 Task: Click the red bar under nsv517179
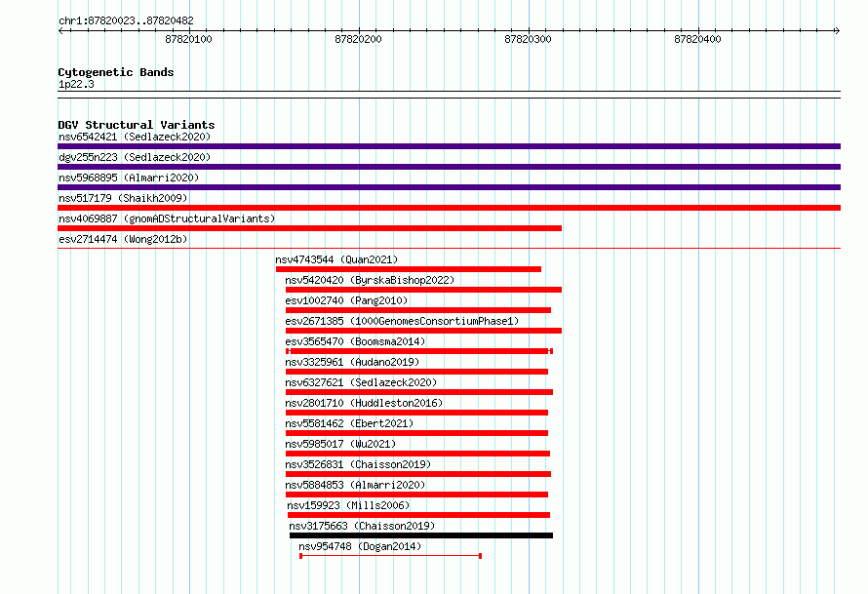449,208
